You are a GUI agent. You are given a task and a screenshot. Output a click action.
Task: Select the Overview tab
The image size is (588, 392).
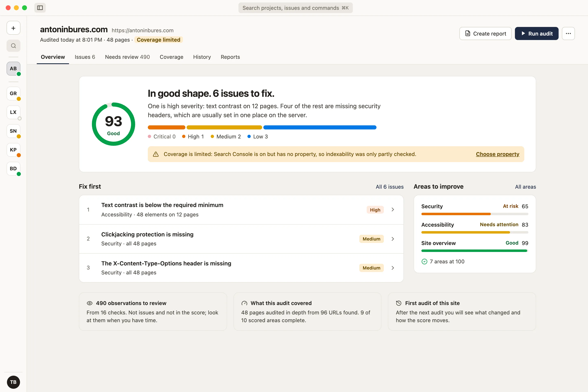point(53,57)
